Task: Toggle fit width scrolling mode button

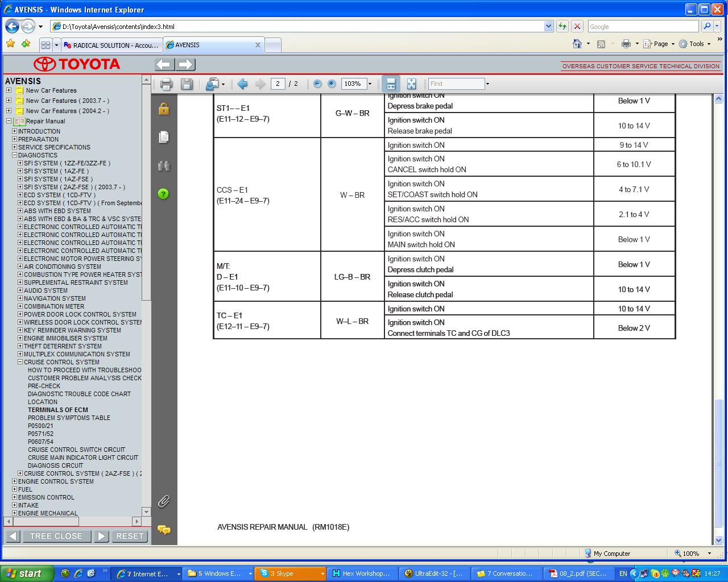Action: pos(391,84)
